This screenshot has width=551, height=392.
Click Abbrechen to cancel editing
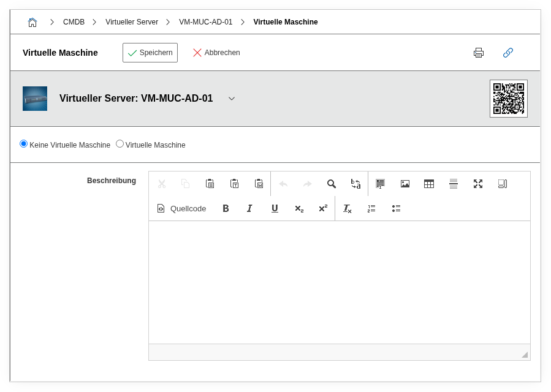pyautogui.click(x=216, y=53)
